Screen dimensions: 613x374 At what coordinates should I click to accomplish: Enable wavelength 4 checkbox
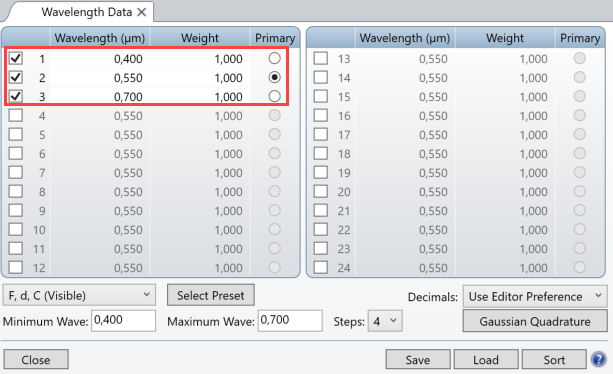[16, 115]
